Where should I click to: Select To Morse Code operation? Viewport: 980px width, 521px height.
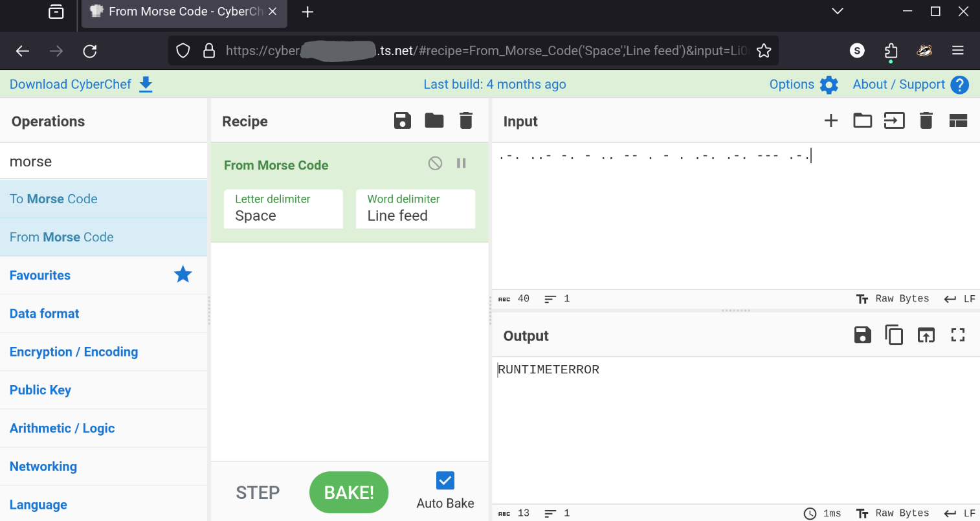[x=104, y=199]
